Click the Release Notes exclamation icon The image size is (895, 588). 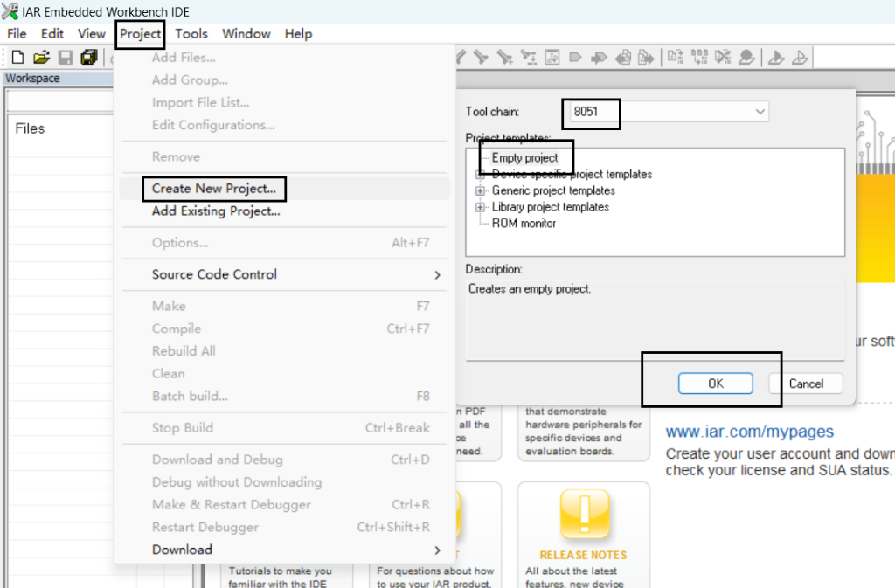[x=583, y=516]
